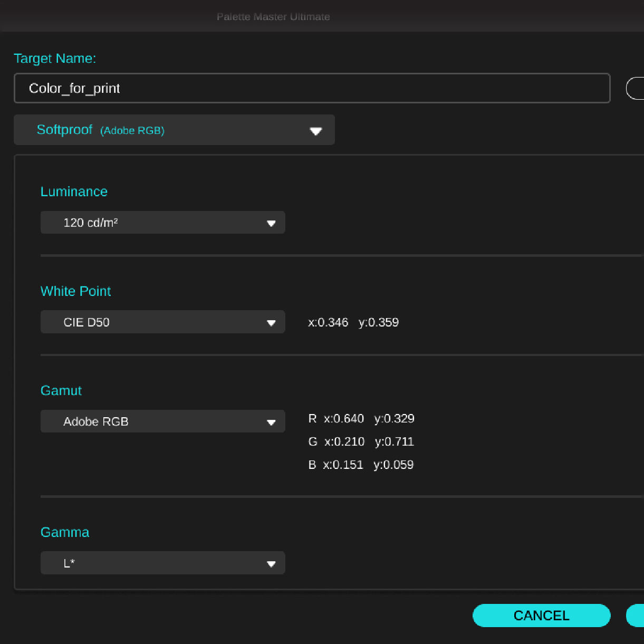644x644 pixels.
Task: Click the Target Name text field
Action: coord(311,88)
